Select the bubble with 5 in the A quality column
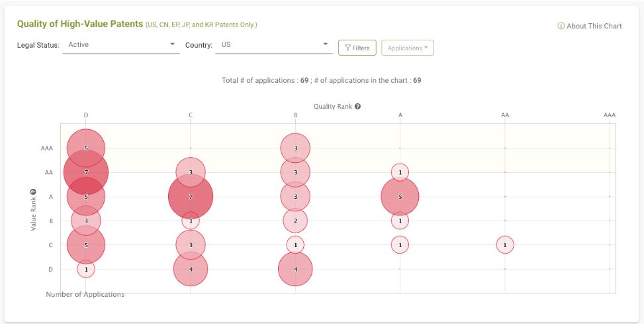The width and height of the screenshot is (644, 324). [x=400, y=197]
